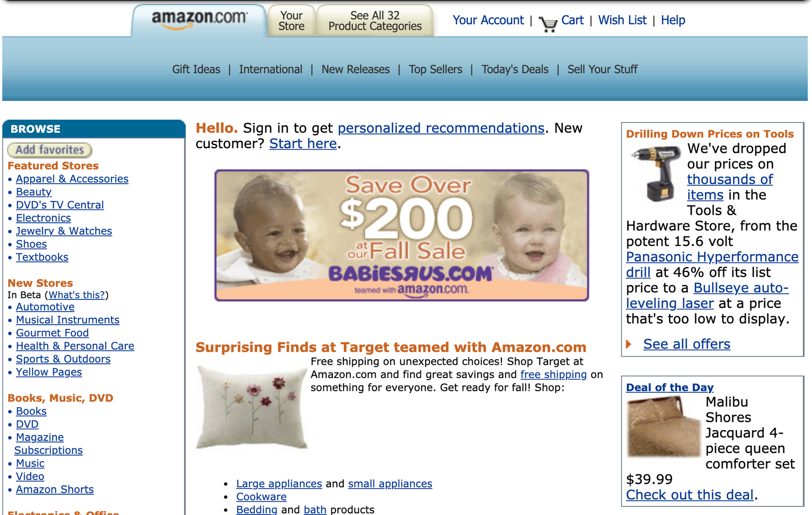The width and height of the screenshot is (812, 515).
Task: Click the Malibu Shores comforter image
Action: (x=664, y=427)
